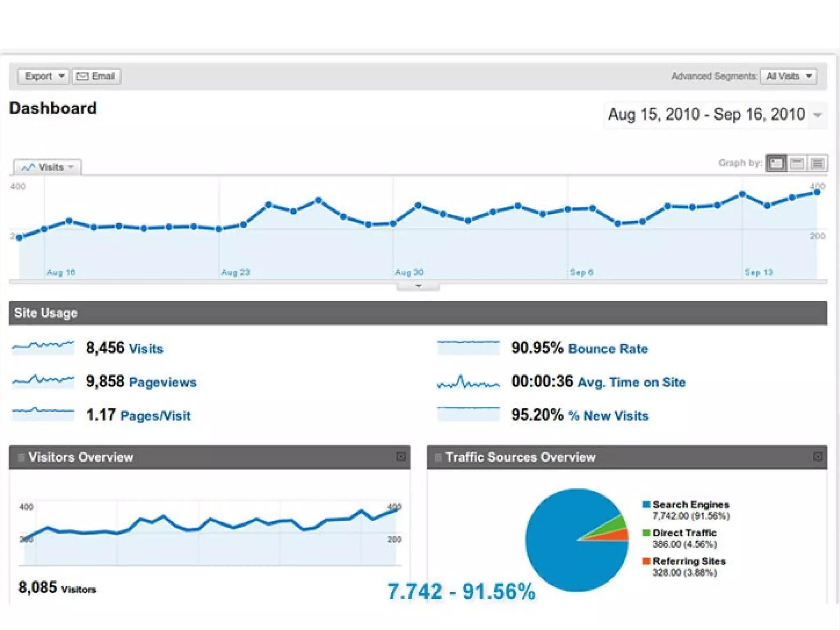Image resolution: width=840 pixels, height=630 pixels.
Task: Close the Traffic Sources Overview panel via corner icon
Action: [817, 456]
